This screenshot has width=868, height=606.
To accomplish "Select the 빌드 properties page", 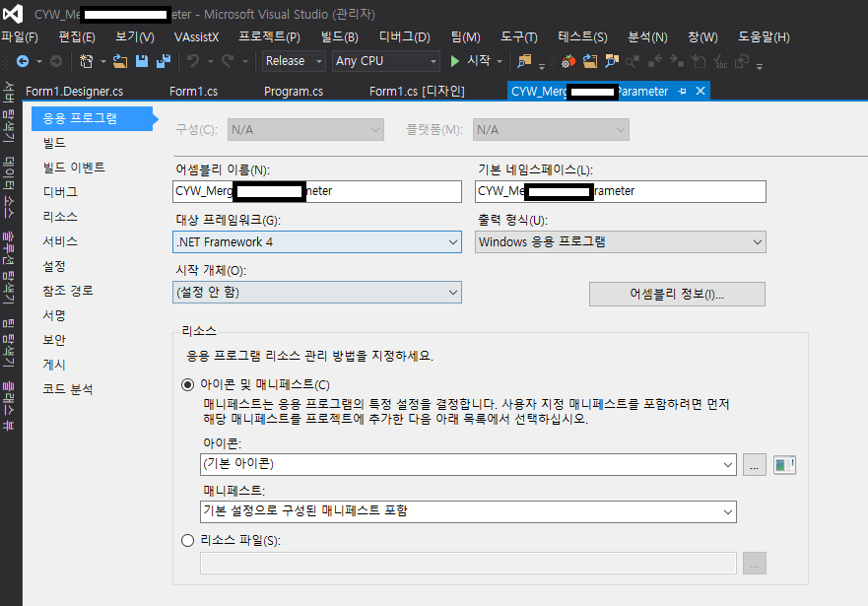I will [54, 143].
